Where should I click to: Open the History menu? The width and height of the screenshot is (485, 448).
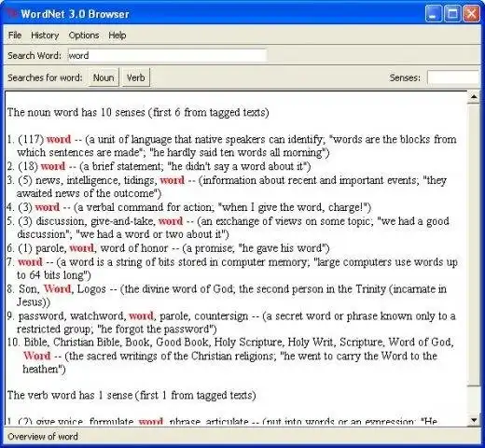(x=45, y=35)
